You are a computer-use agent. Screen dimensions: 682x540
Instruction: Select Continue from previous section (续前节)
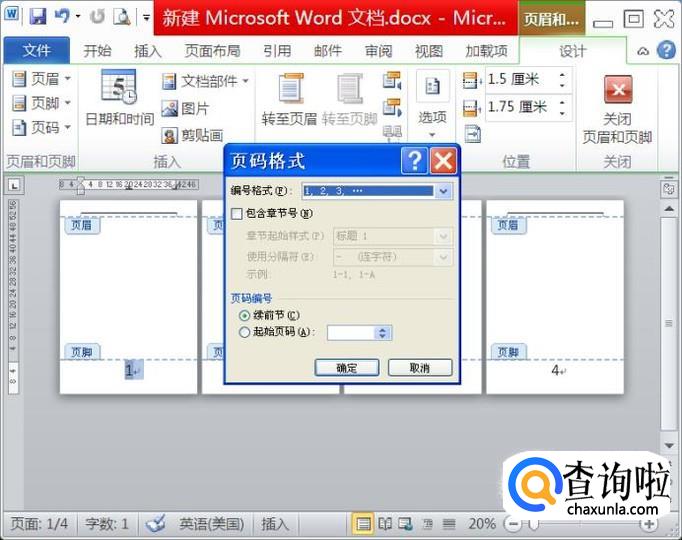(244, 315)
